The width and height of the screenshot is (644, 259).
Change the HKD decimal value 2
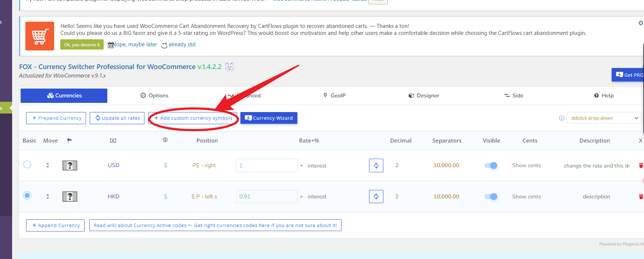pyautogui.click(x=397, y=197)
